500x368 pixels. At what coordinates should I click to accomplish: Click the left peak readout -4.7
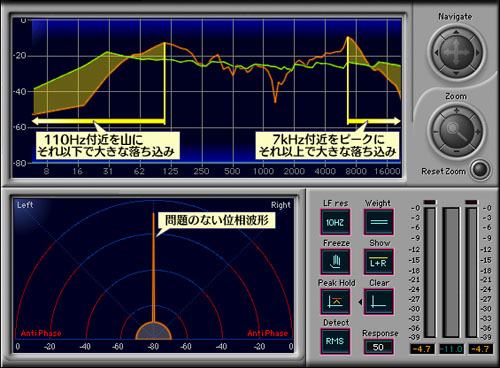(422, 349)
